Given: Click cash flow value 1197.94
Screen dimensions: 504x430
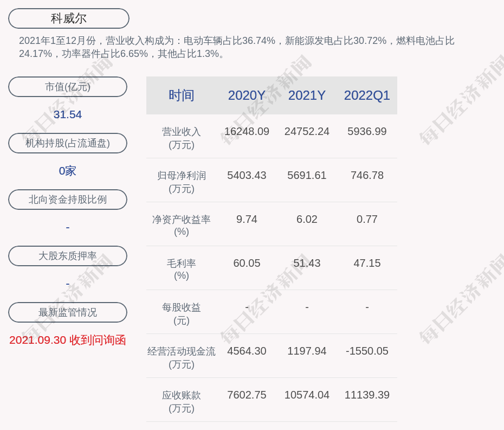Looking at the screenshot, I should pos(307,351).
